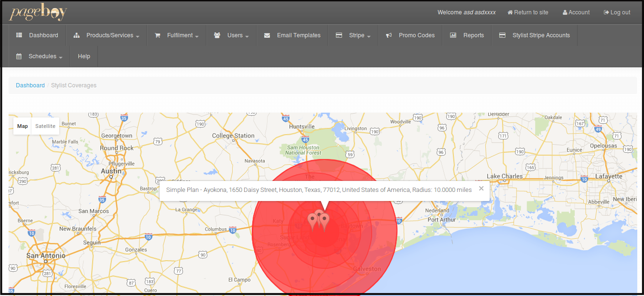The height and width of the screenshot is (296, 644).
Task: Open the Users dropdown menu
Action: click(x=231, y=35)
